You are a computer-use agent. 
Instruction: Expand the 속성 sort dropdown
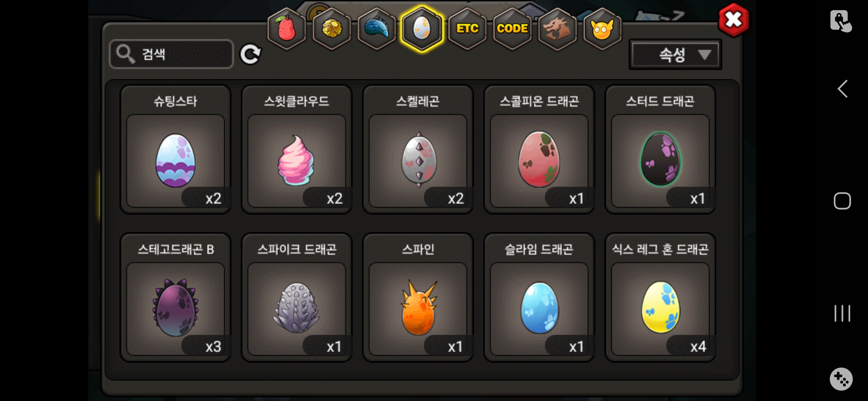coord(675,55)
